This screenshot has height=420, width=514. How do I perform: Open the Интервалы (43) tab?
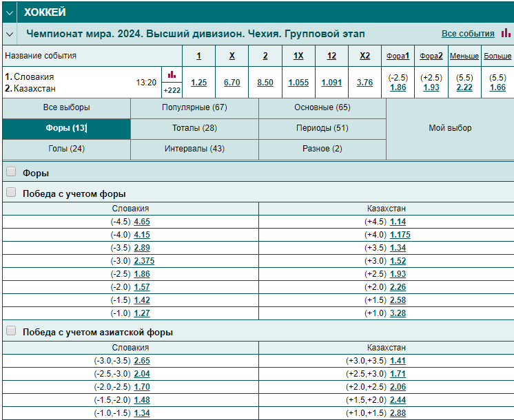(x=195, y=149)
